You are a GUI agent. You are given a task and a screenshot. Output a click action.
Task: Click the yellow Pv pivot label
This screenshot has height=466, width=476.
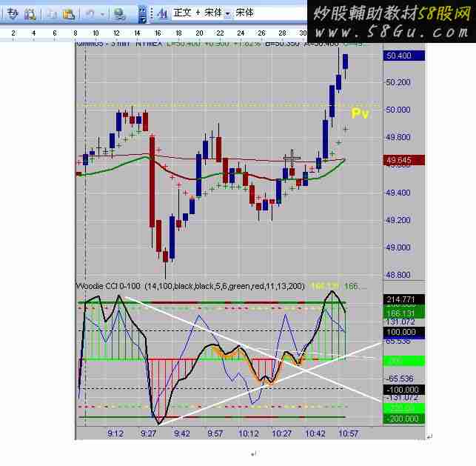[x=360, y=113]
